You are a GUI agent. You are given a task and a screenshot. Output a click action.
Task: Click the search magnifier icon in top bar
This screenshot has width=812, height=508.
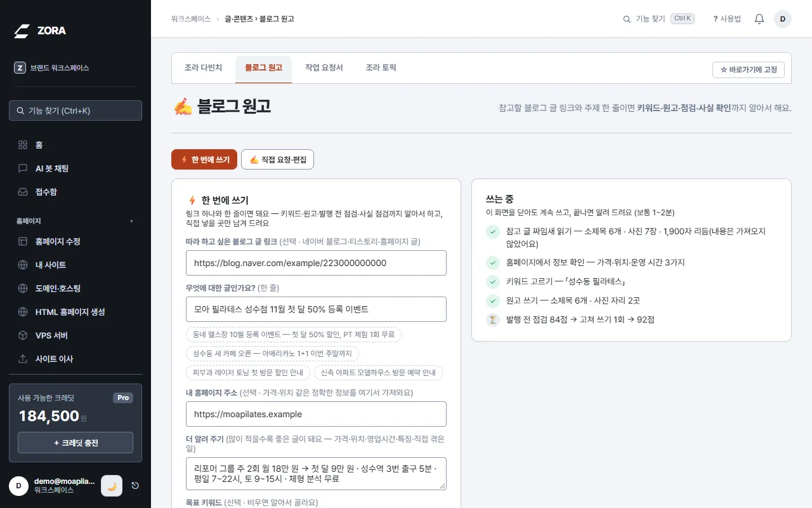[x=627, y=19]
